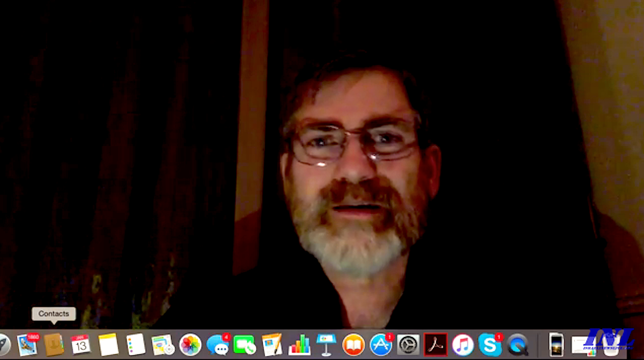644x360 pixels.
Task: Launch the Reminders app
Action: click(x=135, y=344)
